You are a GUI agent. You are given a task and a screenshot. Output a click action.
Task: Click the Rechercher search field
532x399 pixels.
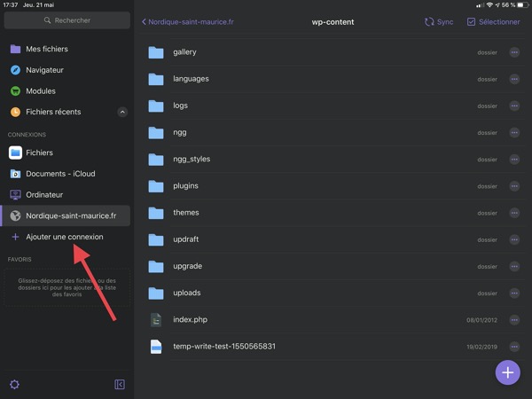click(x=66, y=20)
